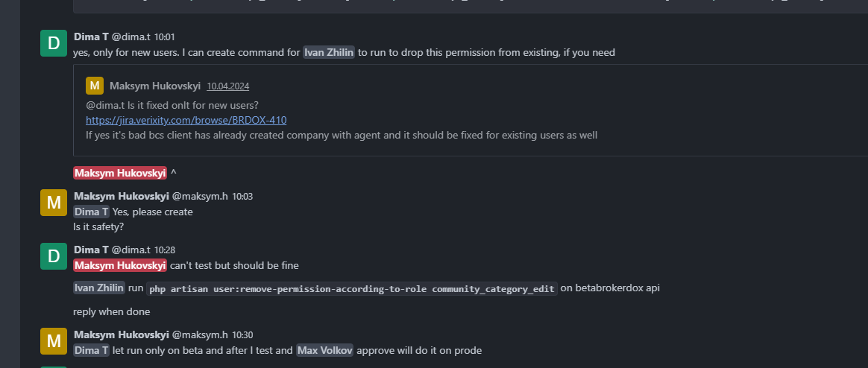Click red Maksym Hukovskyi mention before 'can't test'
Viewport: 868px width, 368px height.
pos(120,266)
